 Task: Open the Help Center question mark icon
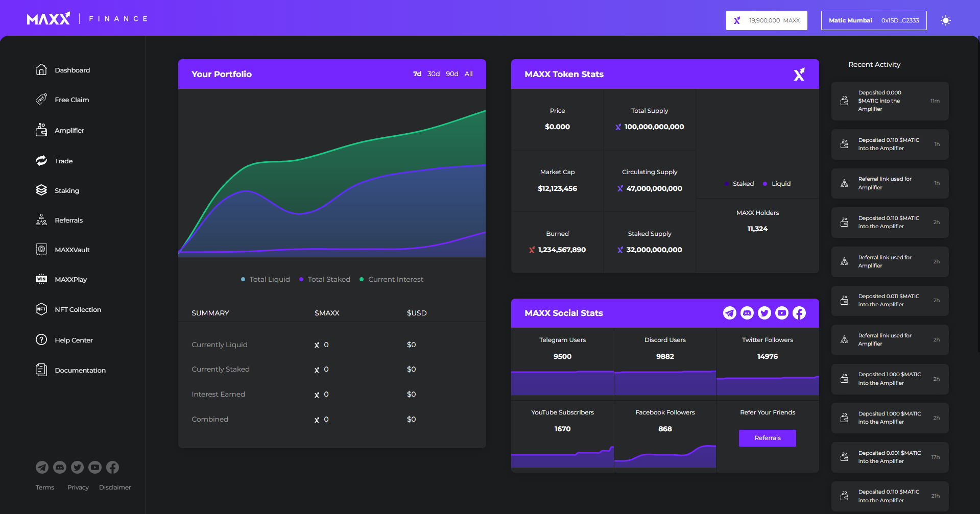click(x=41, y=339)
